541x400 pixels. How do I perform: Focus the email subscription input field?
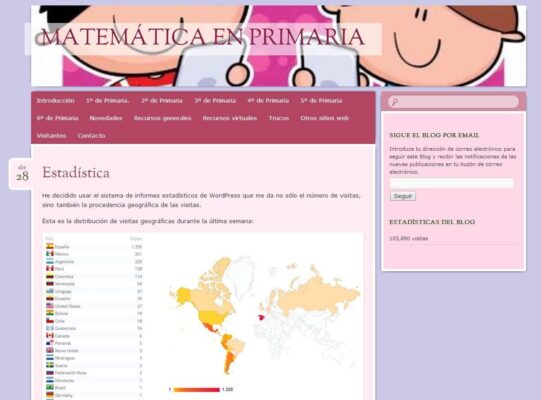pyautogui.click(x=451, y=183)
